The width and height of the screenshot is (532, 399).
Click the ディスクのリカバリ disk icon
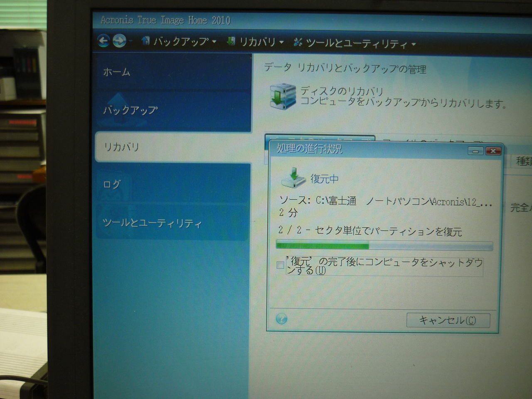[x=283, y=96]
